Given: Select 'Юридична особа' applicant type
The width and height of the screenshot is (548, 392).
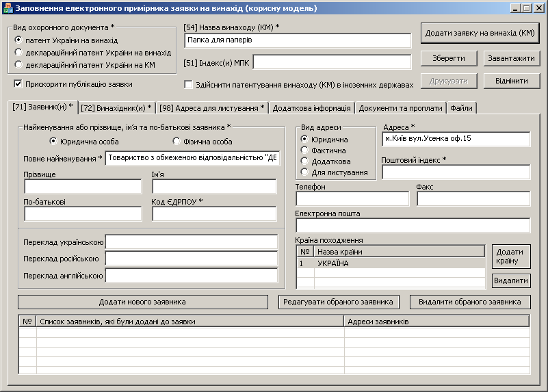Looking at the screenshot, I should 53,141.
